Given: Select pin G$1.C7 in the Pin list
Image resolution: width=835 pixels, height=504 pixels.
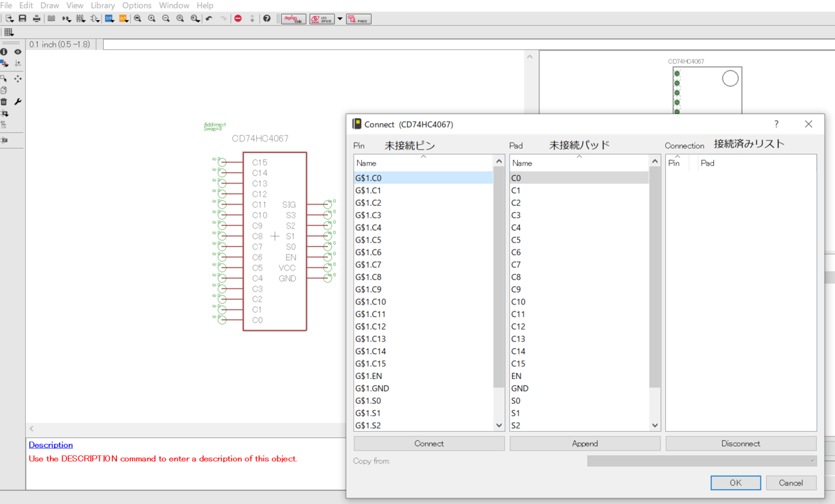Looking at the screenshot, I should coord(423,265).
